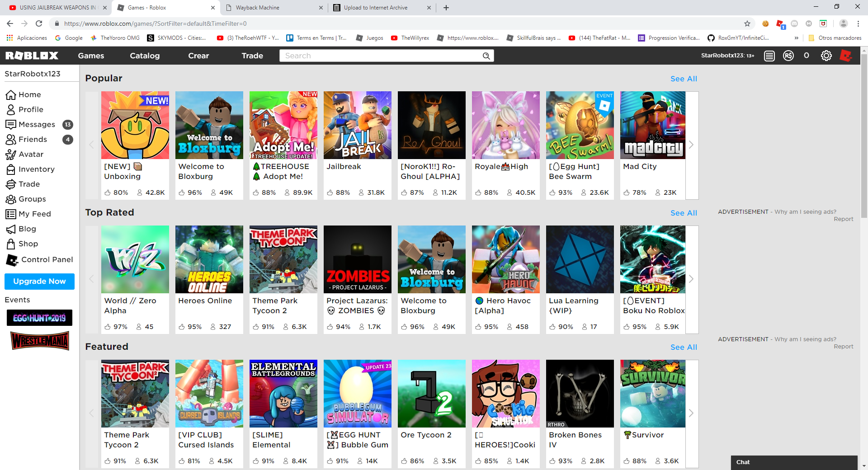The width and height of the screenshot is (868, 470).
Task: Open Avatar in the sidebar
Action: 25,154
